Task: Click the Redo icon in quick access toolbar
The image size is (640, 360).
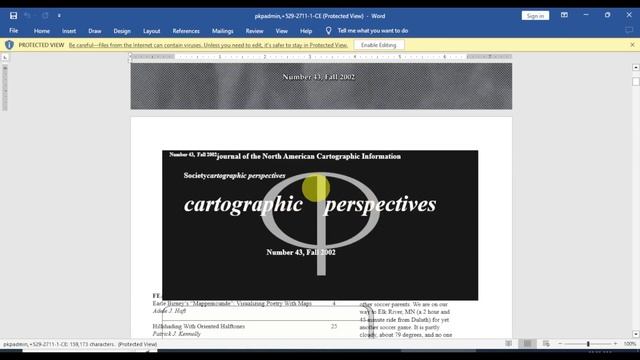Action: [45, 16]
